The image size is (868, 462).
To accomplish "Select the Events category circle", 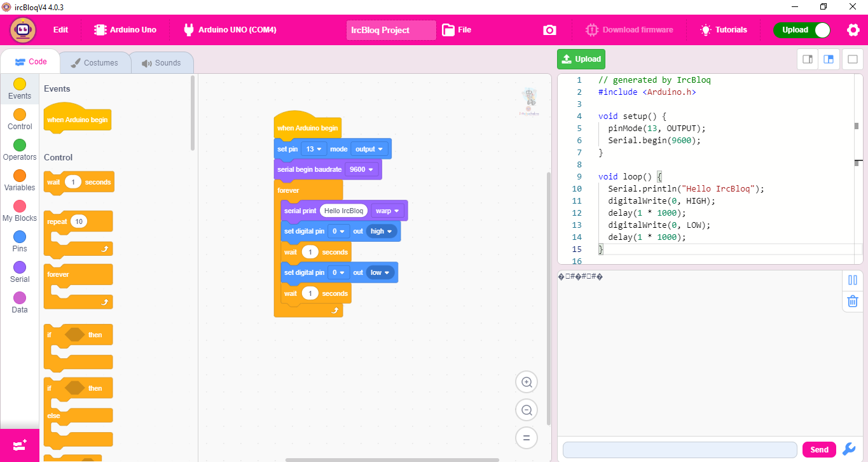I will (x=20, y=84).
